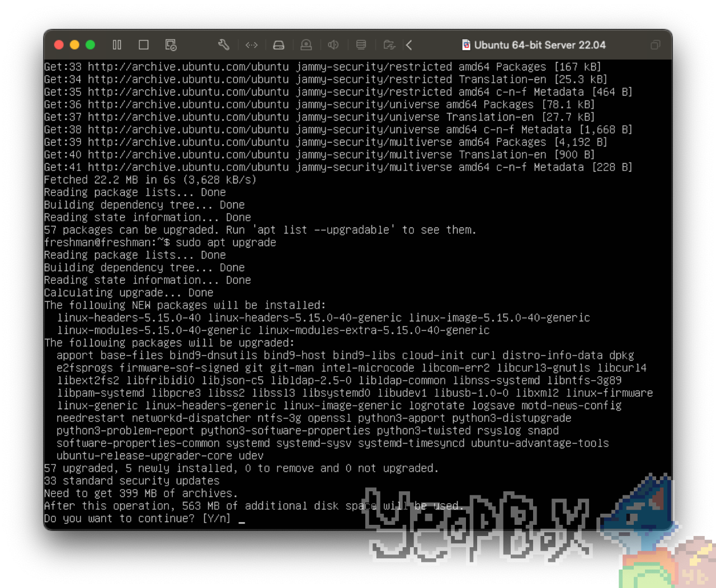This screenshot has height=588, width=716.
Task: Open the directory sharing icon
Action: pyautogui.click(x=389, y=45)
